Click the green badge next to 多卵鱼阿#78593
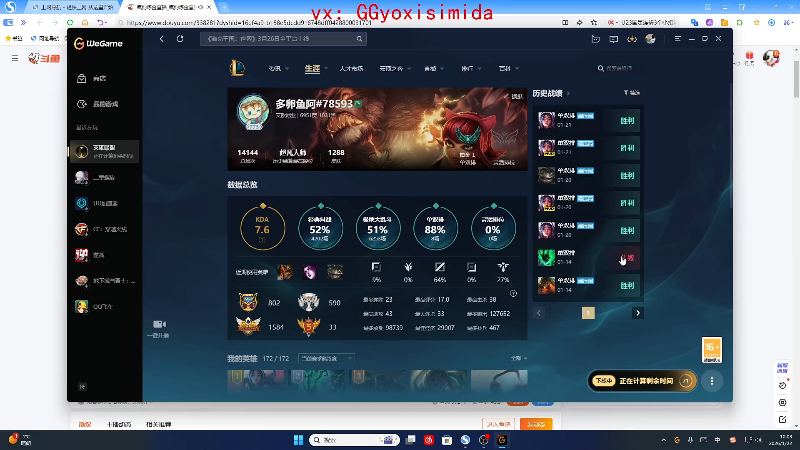This screenshot has width=800, height=450. 358,104
